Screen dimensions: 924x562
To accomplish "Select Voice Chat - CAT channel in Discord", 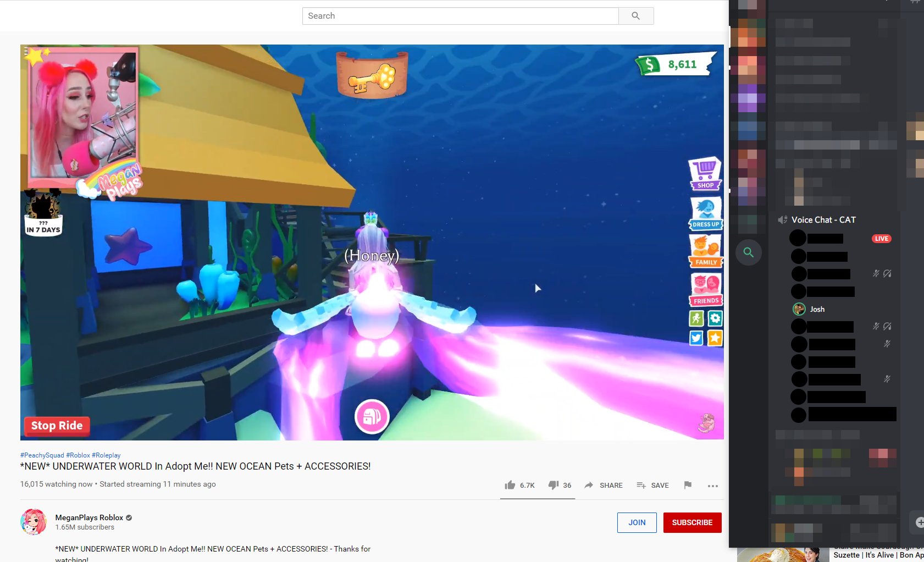I will point(823,220).
